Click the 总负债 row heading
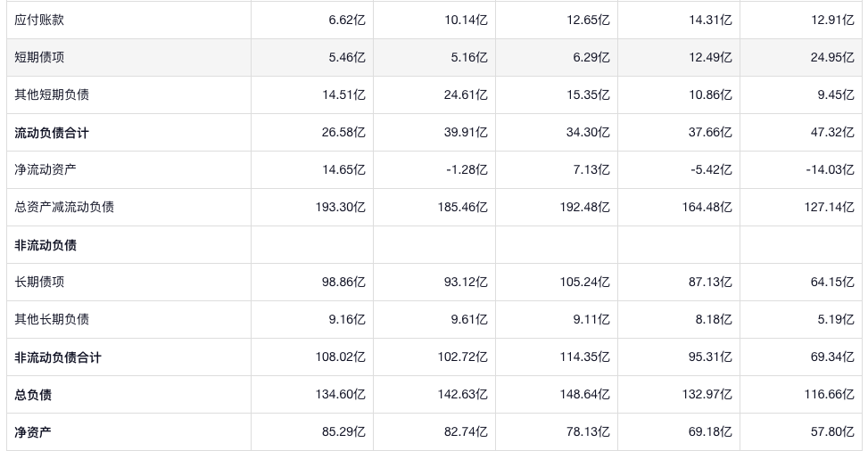Image resolution: width=868 pixels, height=451 pixels. tap(33, 395)
